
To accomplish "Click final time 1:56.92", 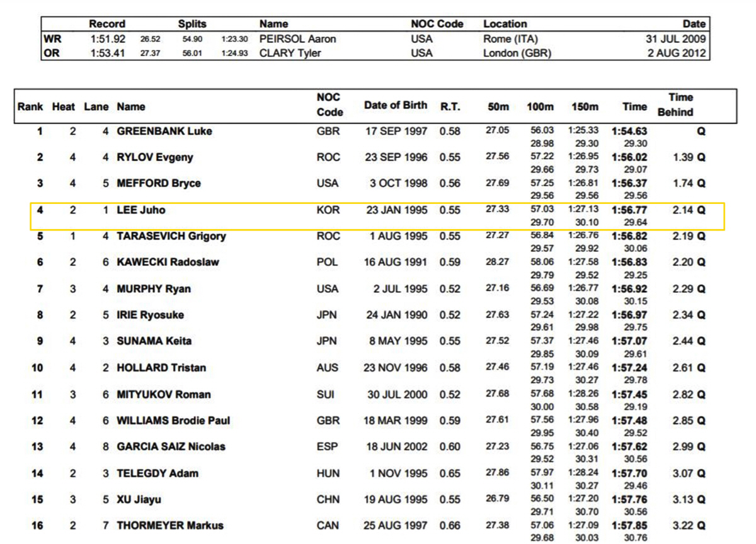I will [x=629, y=289].
